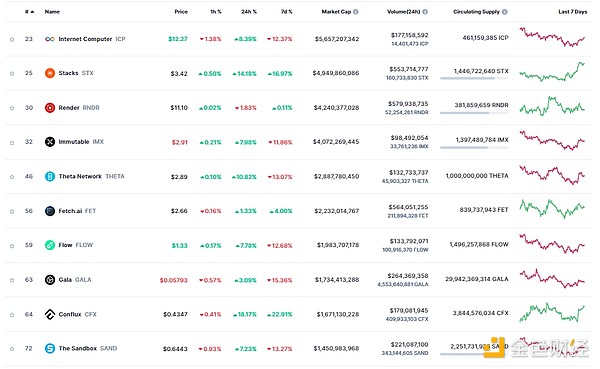Toggle watchlist star for Gala
This screenshot has height=369, width=600.
[12, 280]
